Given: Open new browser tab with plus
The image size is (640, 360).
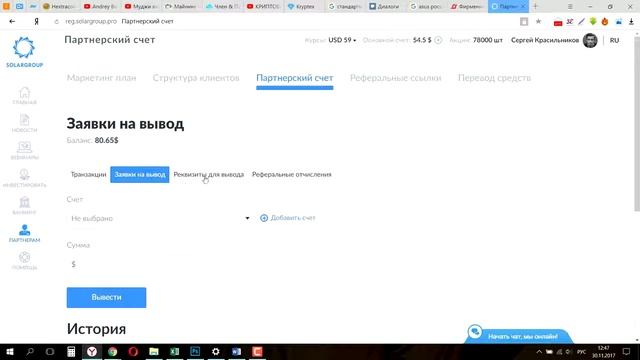Looking at the screenshot, I should pos(536,6).
